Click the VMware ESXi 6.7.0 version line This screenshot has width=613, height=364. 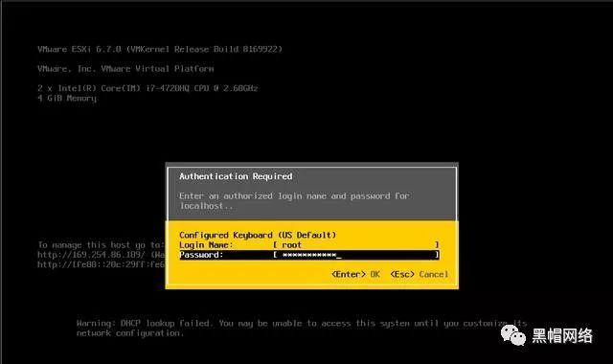click(160, 49)
